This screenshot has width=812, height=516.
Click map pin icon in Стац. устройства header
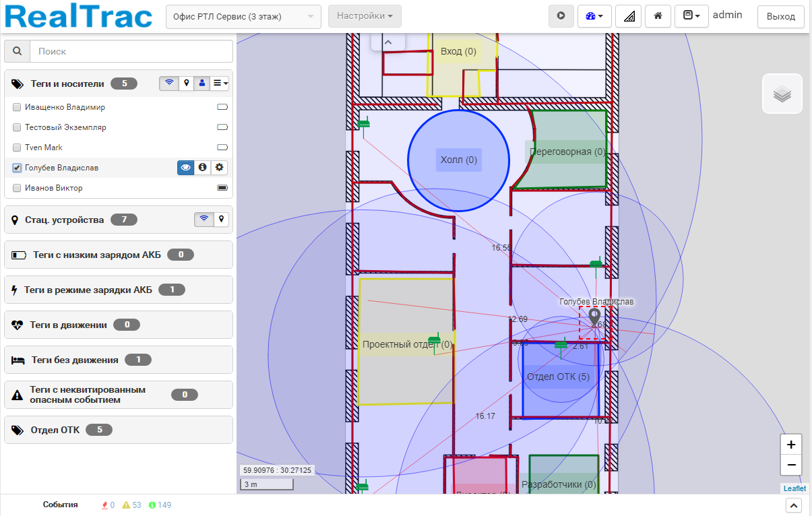point(220,220)
